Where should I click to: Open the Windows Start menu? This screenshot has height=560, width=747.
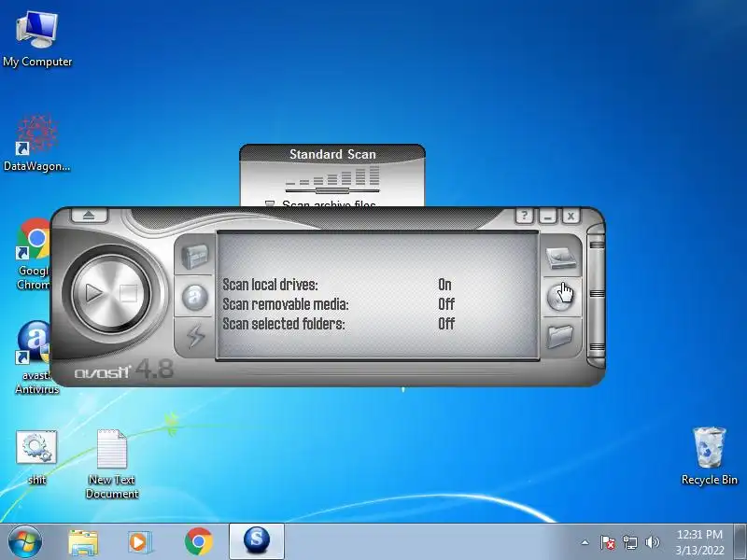click(x=25, y=541)
